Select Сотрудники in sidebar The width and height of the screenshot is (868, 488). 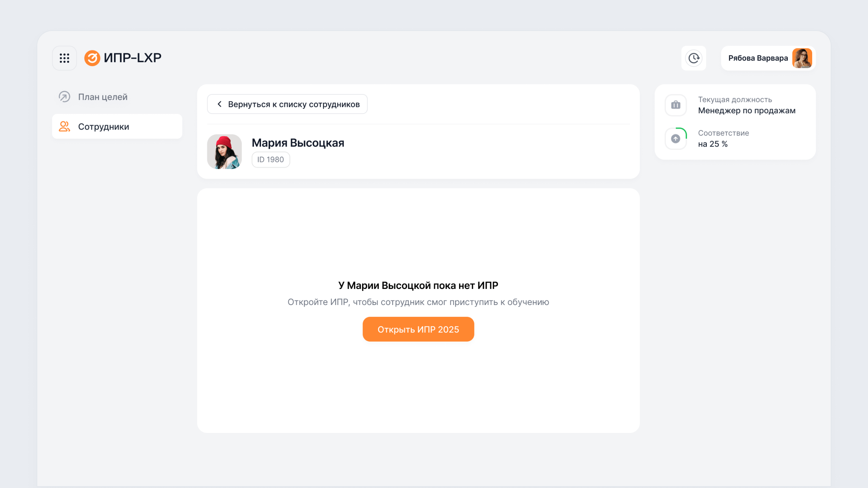coord(117,127)
